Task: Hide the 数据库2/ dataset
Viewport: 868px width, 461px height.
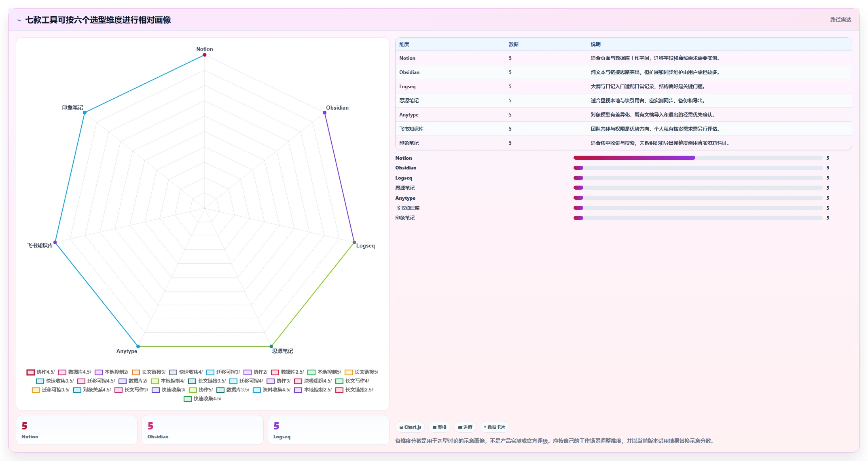Action: click(x=133, y=381)
